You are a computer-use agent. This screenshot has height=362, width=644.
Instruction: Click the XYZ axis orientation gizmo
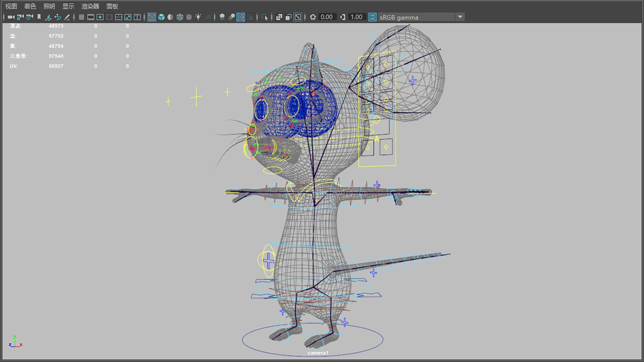point(15,342)
